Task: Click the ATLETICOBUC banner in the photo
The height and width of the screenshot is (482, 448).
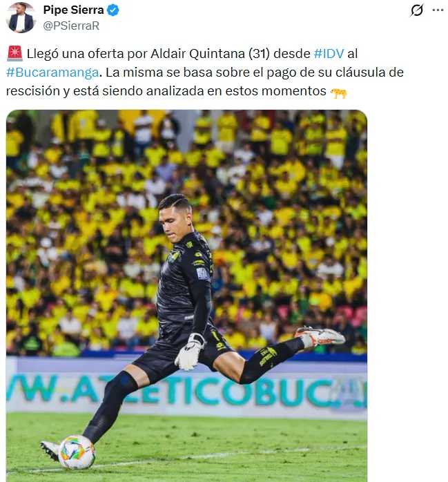Action: (186, 392)
